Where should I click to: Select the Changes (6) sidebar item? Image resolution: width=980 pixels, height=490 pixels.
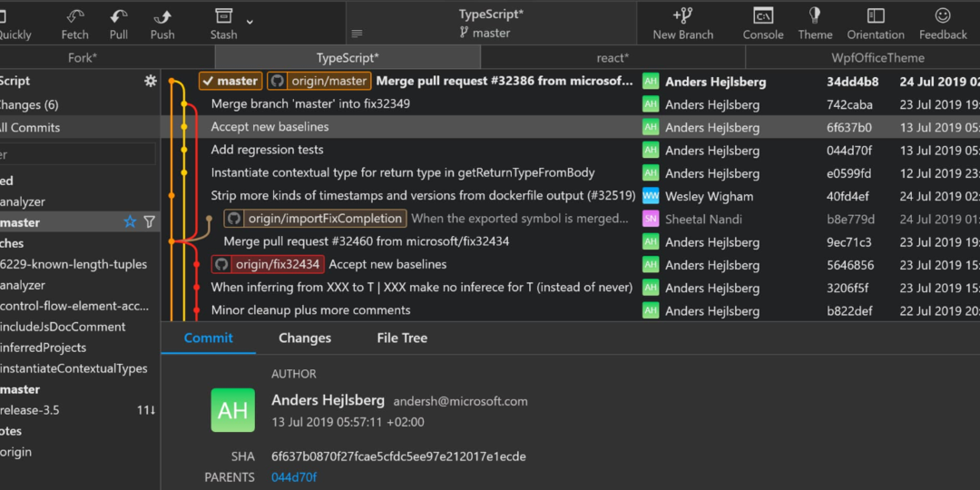pos(29,105)
